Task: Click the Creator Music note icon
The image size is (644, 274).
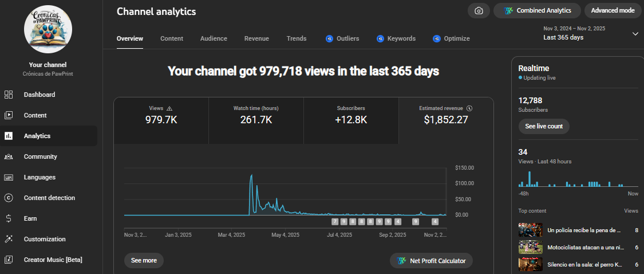Action: point(9,260)
